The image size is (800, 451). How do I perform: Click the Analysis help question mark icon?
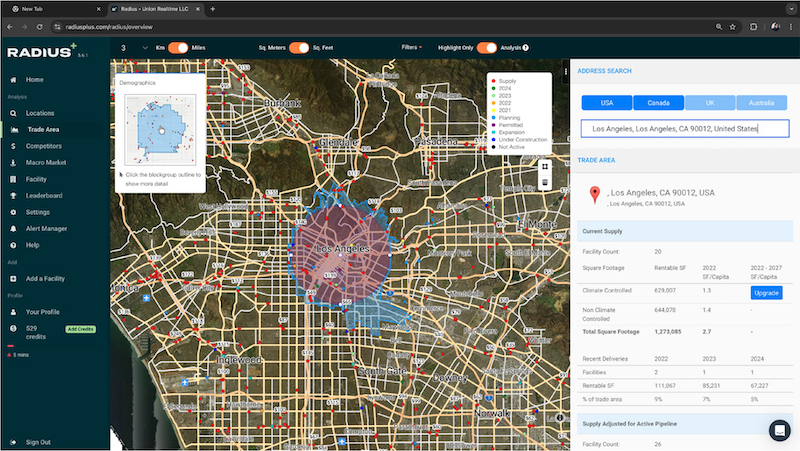526,47
